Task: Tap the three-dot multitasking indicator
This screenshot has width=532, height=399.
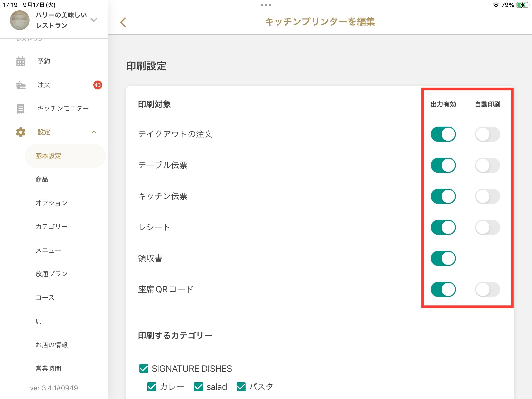Action: (266, 5)
